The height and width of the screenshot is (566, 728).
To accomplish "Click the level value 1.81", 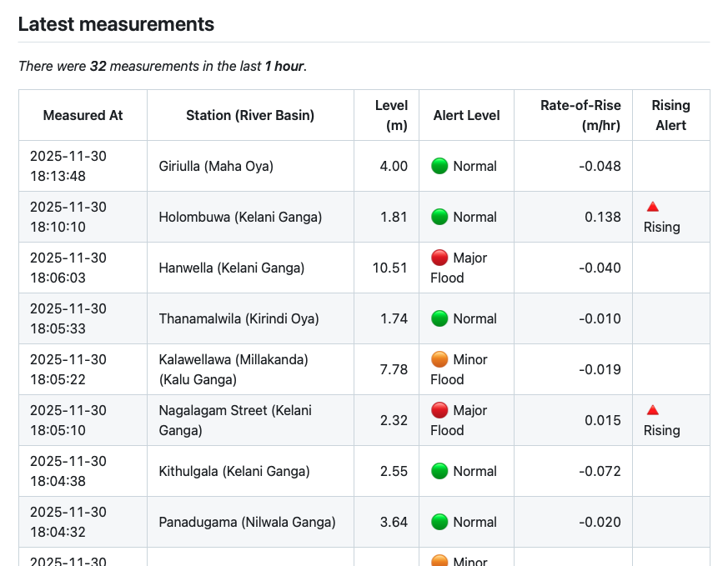I will point(394,217).
